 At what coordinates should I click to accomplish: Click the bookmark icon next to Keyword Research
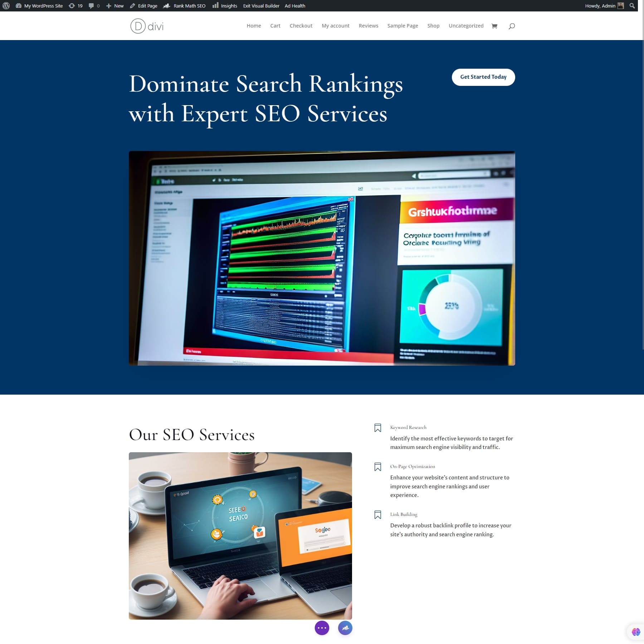(x=378, y=428)
